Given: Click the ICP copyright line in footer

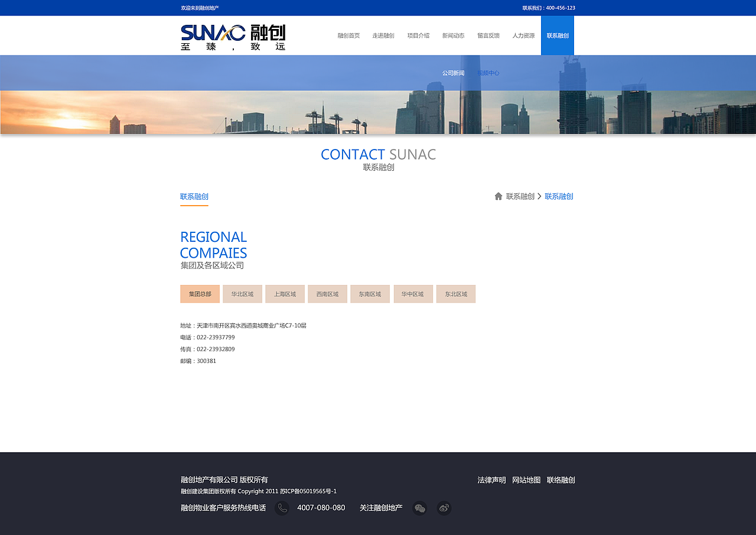Looking at the screenshot, I should point(259,491).
